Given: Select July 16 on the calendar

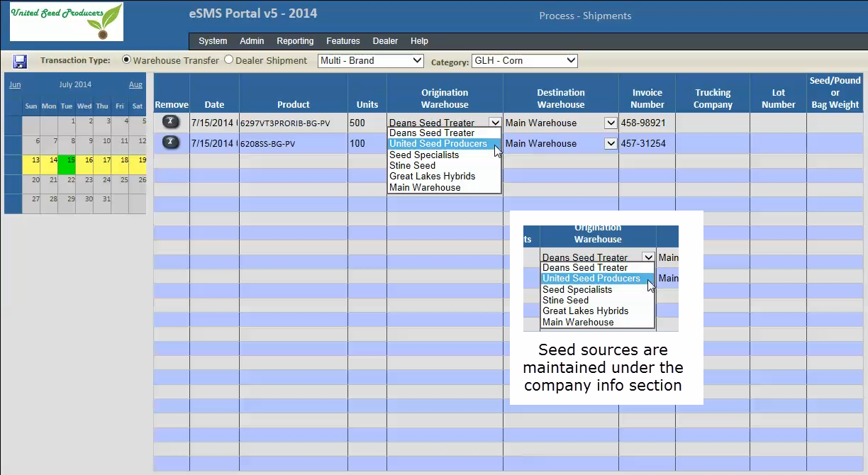Looking at the screenshot, I should click(84, 164).
